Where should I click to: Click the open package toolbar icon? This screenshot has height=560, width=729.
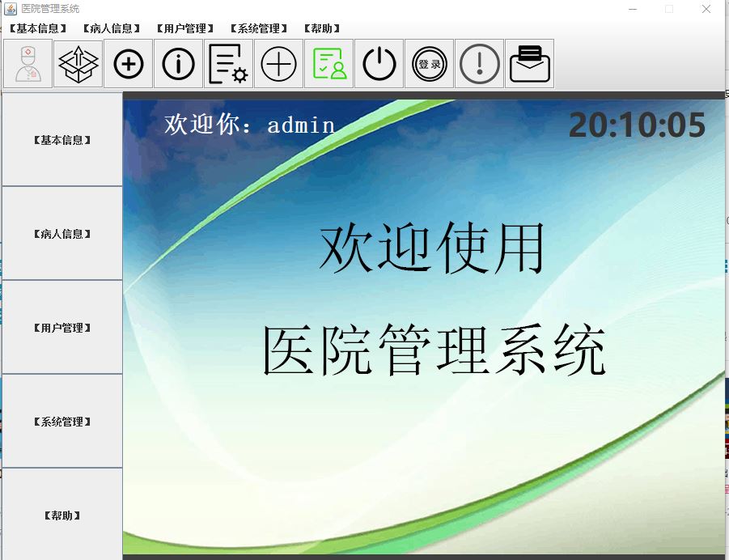point(78,63)
